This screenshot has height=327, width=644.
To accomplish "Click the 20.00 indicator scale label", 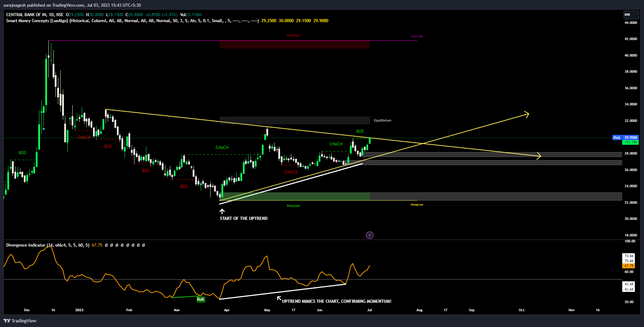I will click(629, 302).
